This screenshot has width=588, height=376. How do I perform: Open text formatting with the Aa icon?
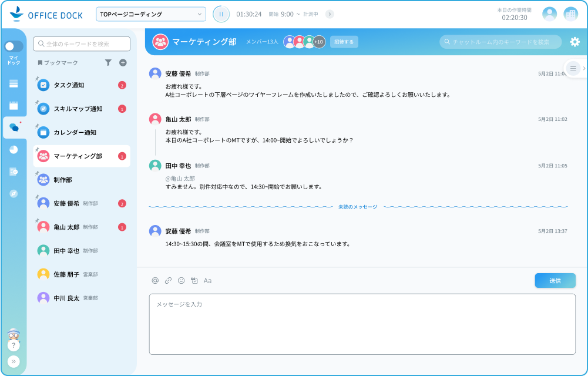point(209,280)
